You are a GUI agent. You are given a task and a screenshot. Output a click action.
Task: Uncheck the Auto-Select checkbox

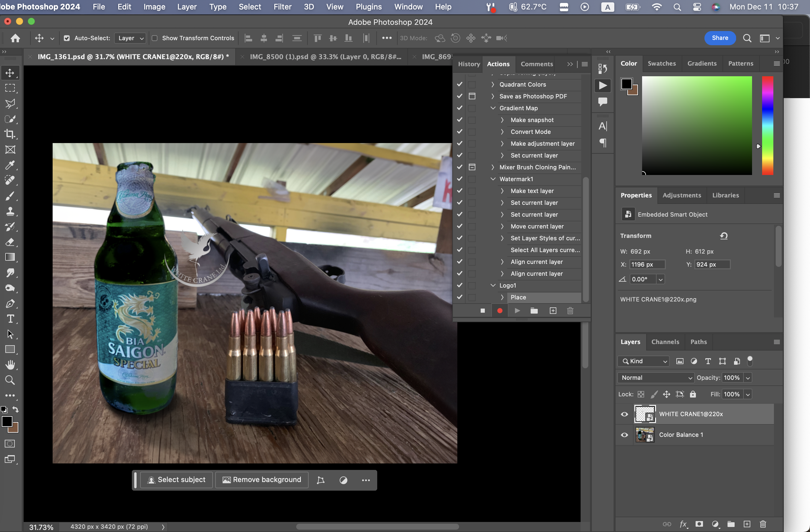pyautogui.click(x=67, y=38)
